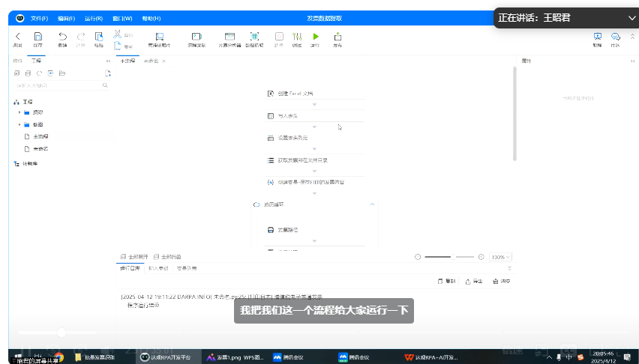Open the 文件(F) menu
Screen dimensions: 639x364
tap(39, 16)
